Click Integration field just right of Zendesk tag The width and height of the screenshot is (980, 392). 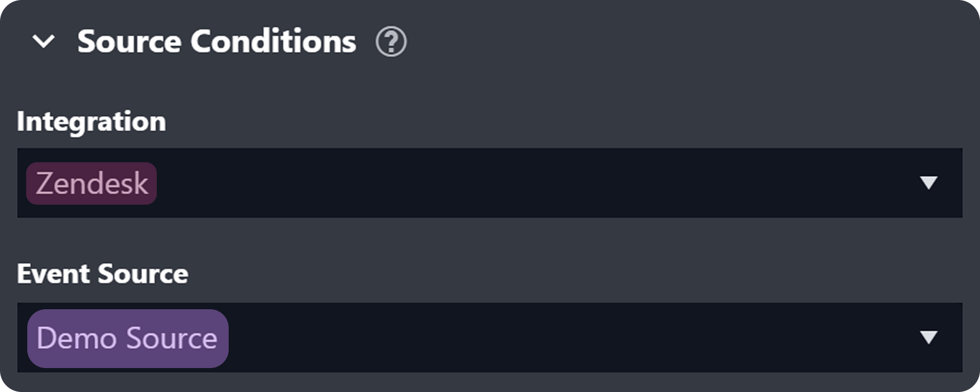tap(185, 183)
